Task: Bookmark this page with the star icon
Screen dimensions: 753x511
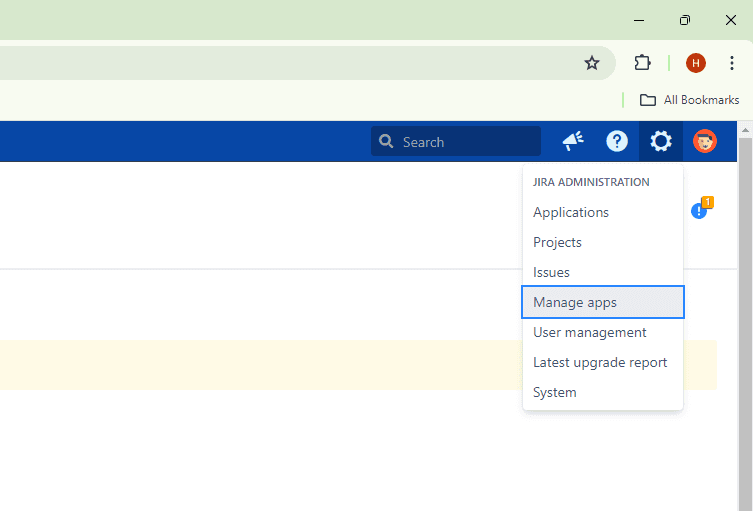Action: coord(591,63)
